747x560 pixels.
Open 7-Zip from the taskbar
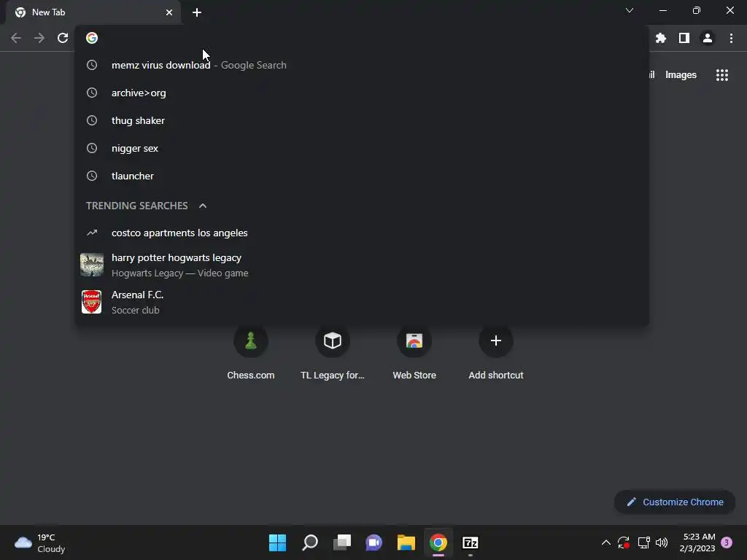click(x=471, y=542)
